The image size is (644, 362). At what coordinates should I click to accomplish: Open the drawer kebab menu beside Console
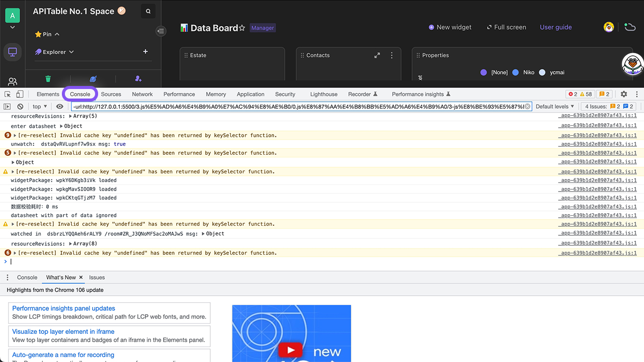(x=8, y=278)
